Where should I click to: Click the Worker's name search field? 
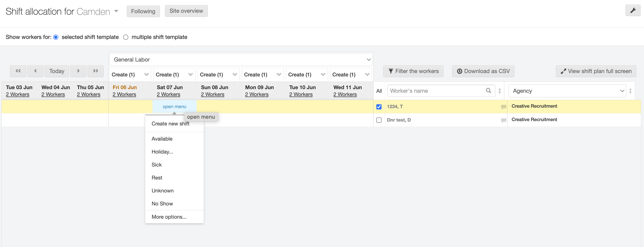pos(436,91)
